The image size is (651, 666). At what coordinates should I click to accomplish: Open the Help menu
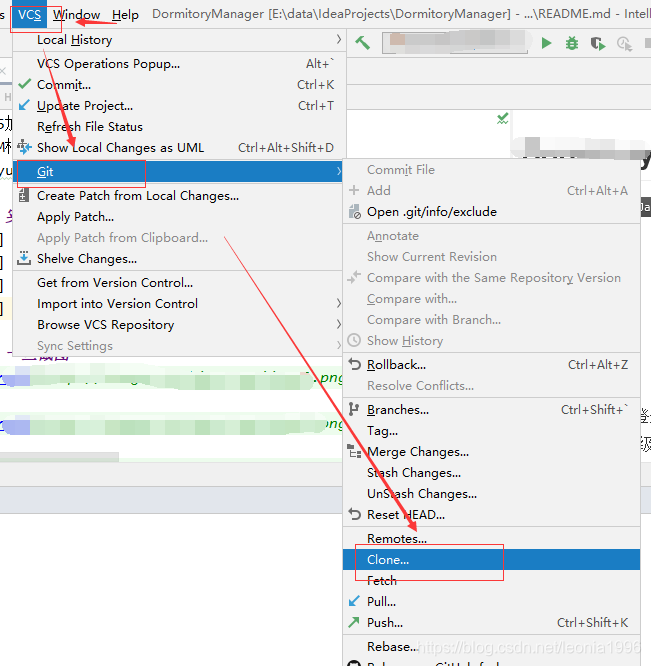125,15
